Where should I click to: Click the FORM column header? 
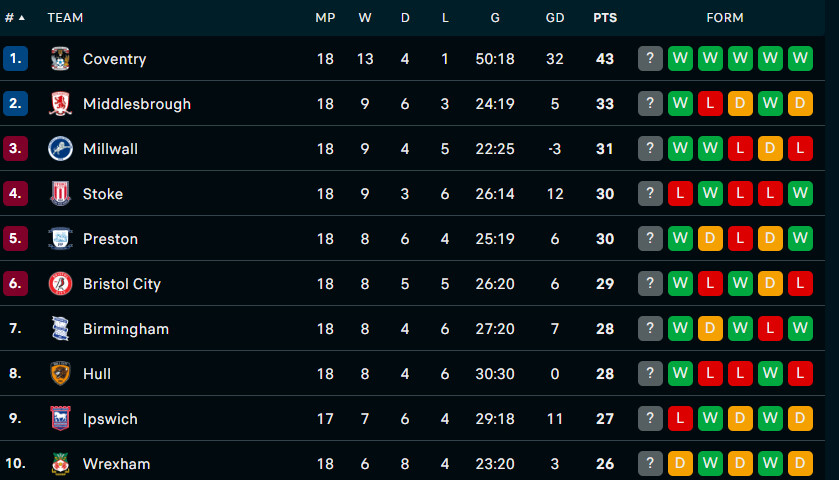pyautogui.click(x=725, y=18)
